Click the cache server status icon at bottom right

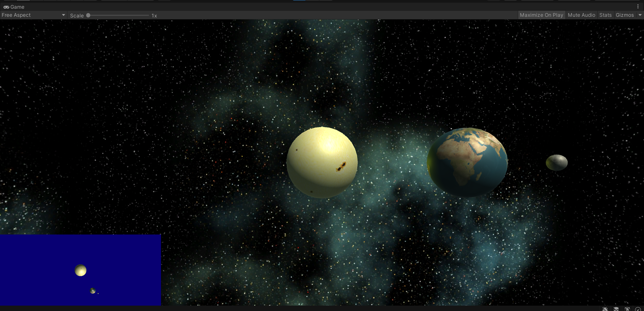tap(616, 309)
